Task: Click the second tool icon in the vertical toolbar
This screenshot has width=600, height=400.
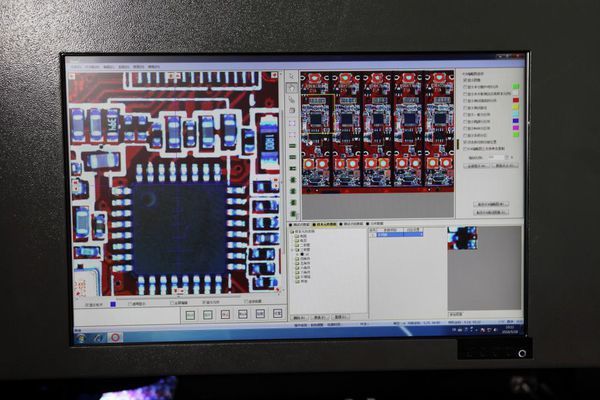Action: click(292, 88)
